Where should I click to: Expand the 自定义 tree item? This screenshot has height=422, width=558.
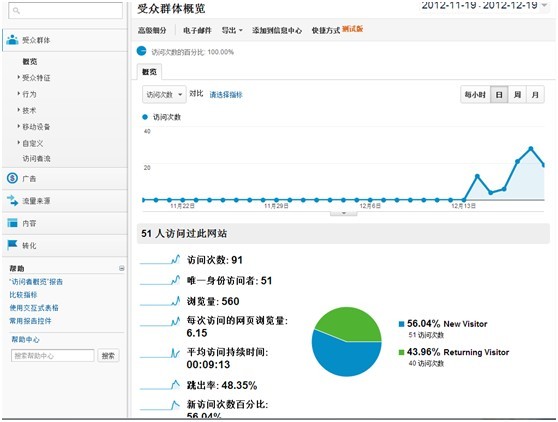click(x=19, y=142)
